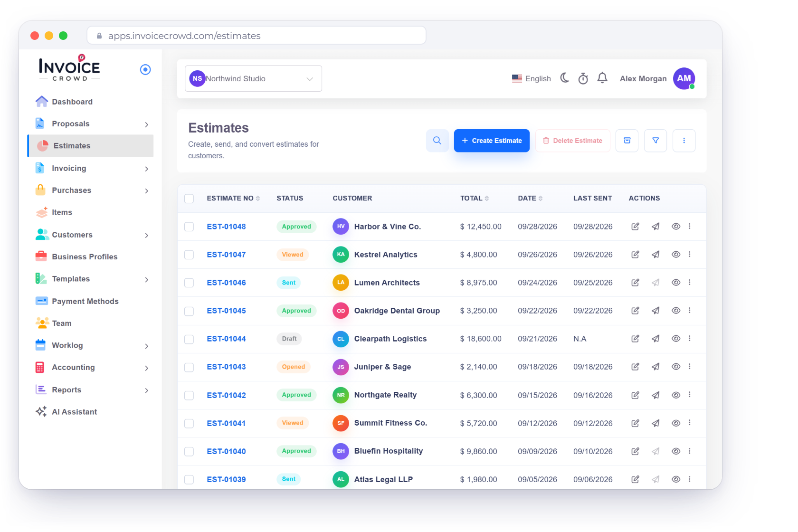Open English language selector
798x532 pixels.
(x=531, y=78)
